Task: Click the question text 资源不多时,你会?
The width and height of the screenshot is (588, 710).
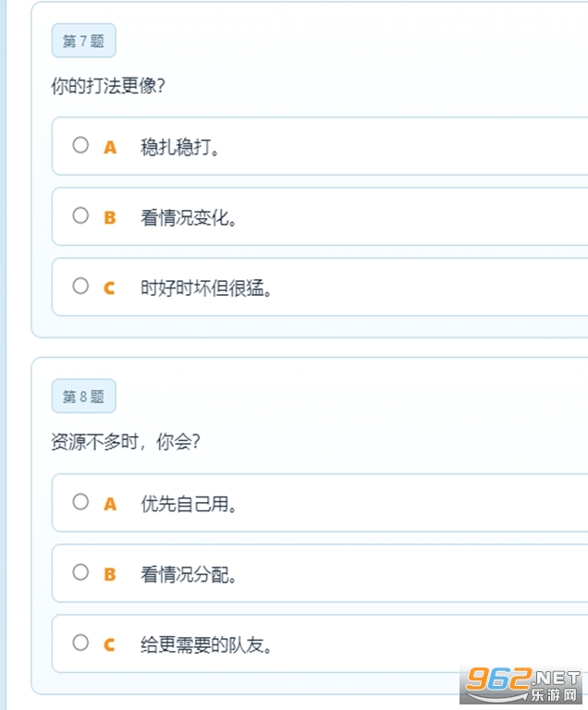Action: (126, 442)
